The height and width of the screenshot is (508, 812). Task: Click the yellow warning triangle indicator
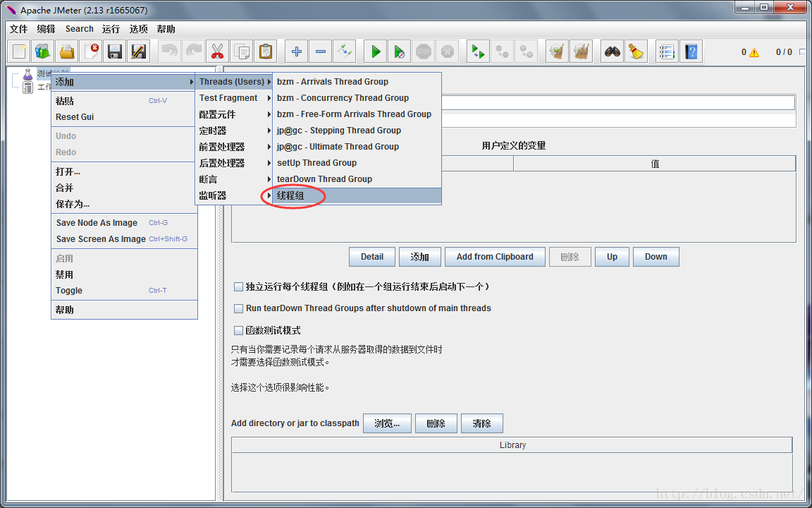coord(754,52)
